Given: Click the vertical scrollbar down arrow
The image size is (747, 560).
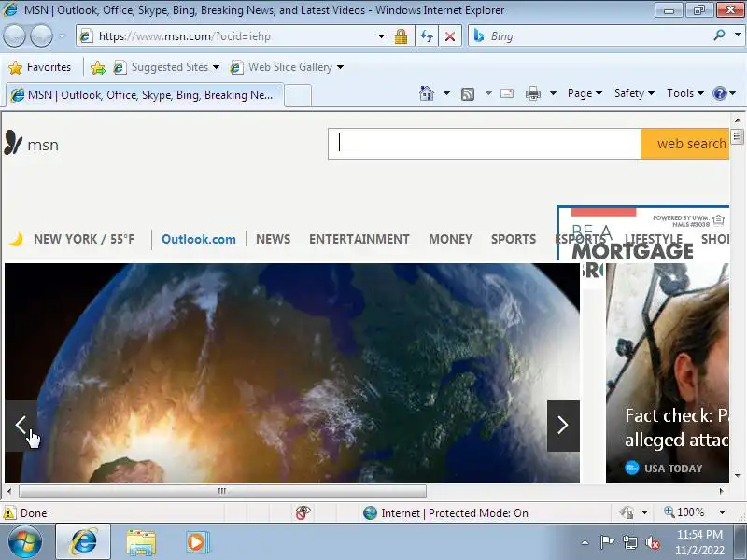Looking at the screenshot, I should tap(738, 476).
